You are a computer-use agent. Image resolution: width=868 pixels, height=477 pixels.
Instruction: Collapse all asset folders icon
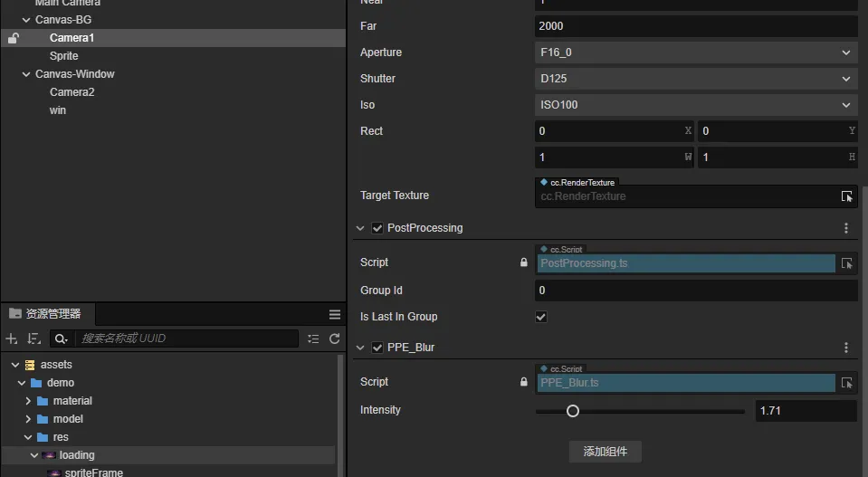pos(313,339)
